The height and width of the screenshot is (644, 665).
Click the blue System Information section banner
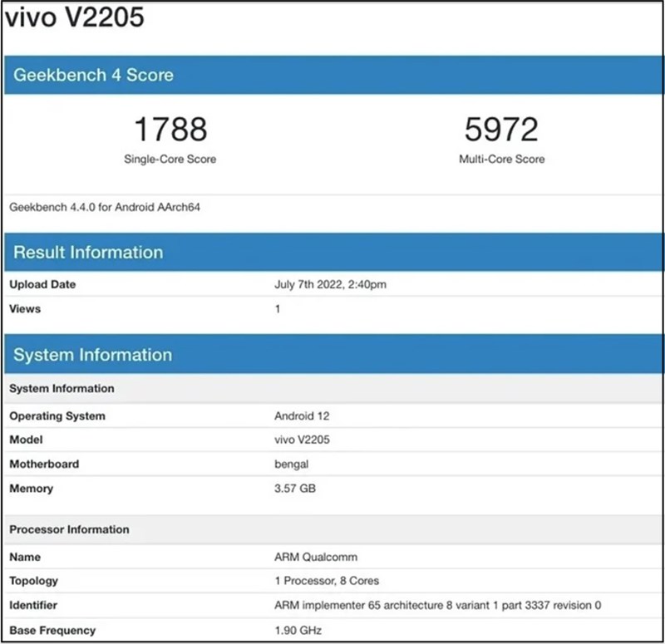point(334,355)
